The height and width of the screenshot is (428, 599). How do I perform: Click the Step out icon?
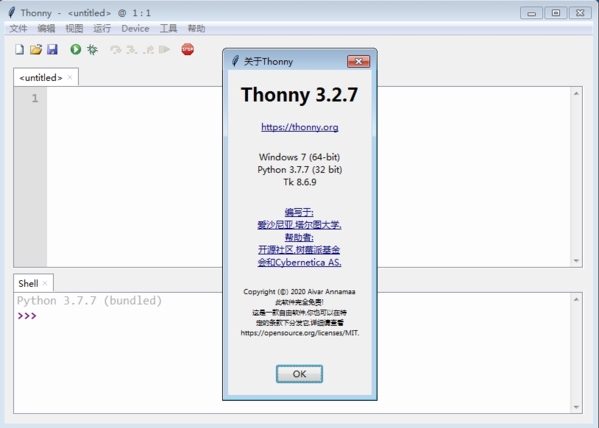pyautogui.click(x=149, y=50)
